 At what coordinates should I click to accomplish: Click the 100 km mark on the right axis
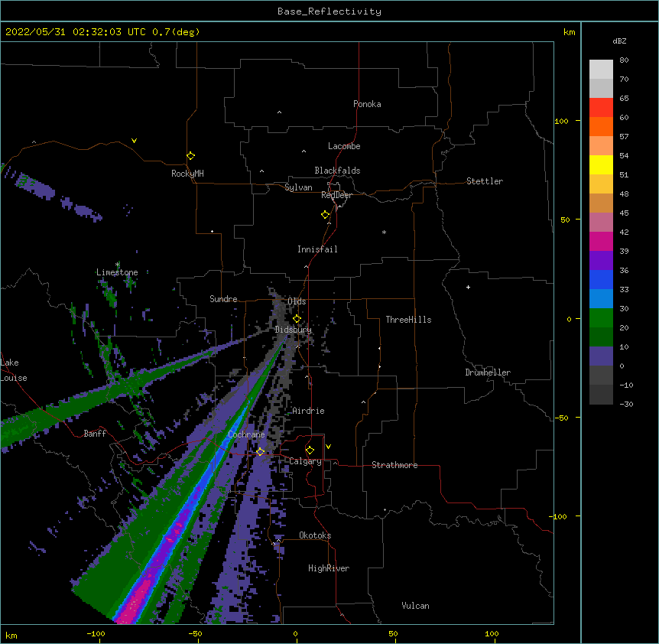coord(561,121)
